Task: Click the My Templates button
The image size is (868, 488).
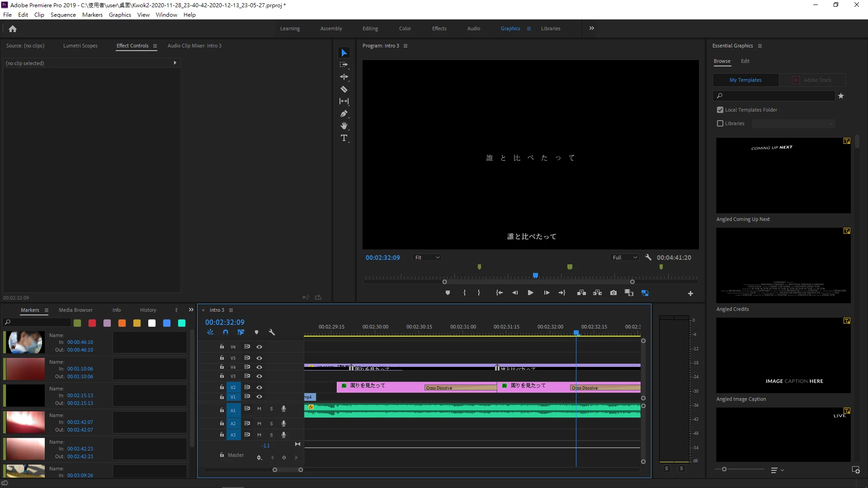Action: 745,80
